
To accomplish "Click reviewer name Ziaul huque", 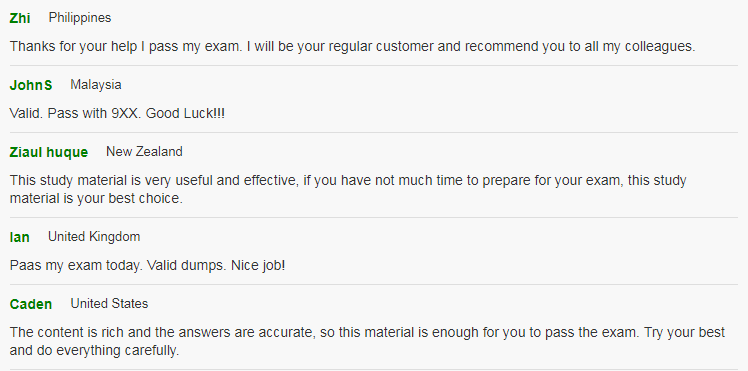I will tap(49, 152).
